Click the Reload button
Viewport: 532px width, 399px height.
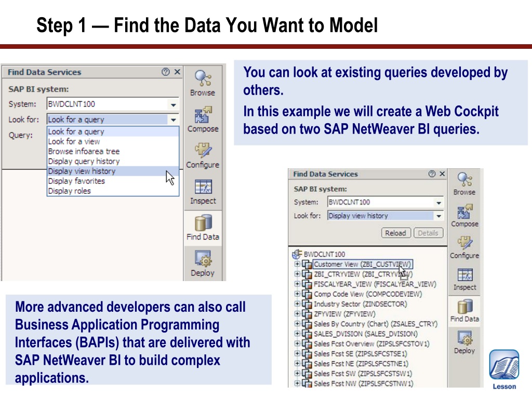395,233
